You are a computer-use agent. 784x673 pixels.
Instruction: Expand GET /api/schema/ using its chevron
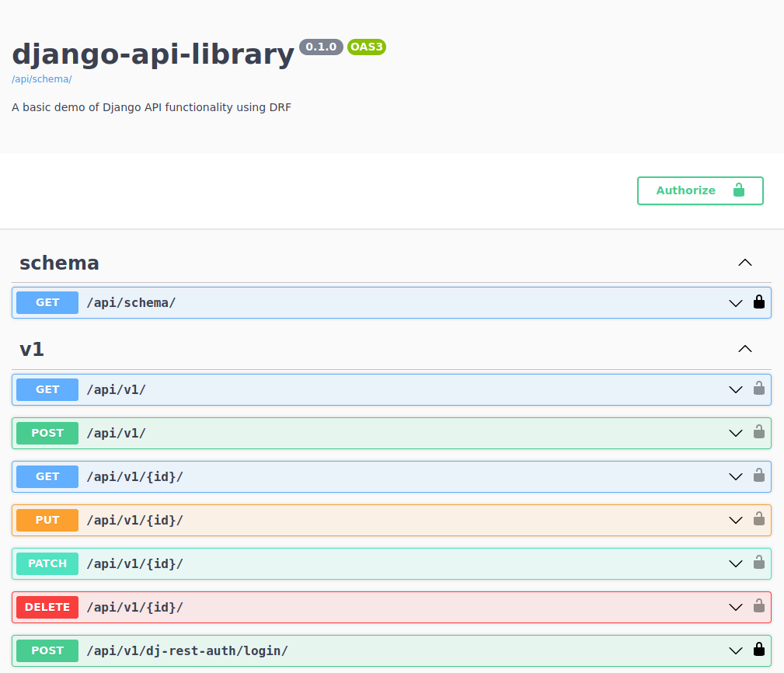pyautogui.click(x=736, y=303)
